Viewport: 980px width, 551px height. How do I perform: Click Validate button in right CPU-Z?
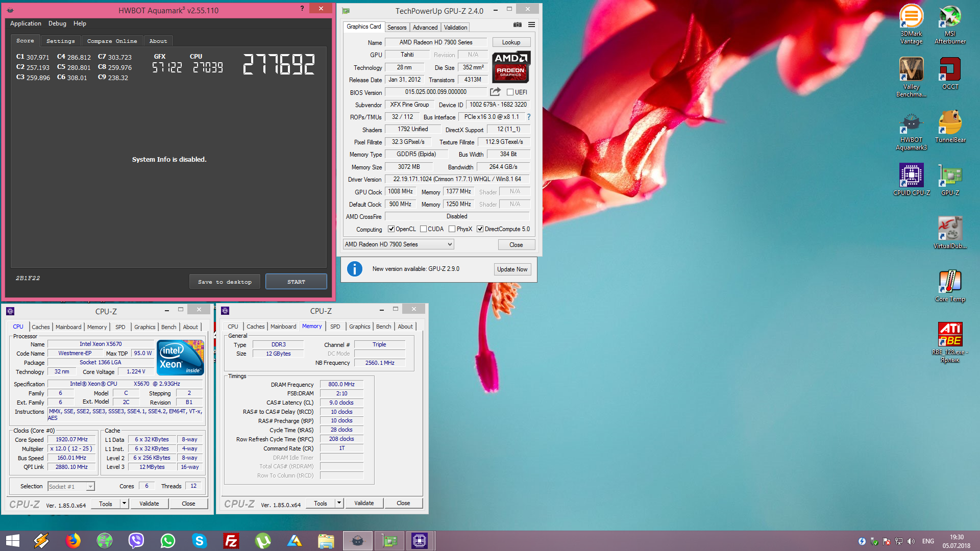364,503
